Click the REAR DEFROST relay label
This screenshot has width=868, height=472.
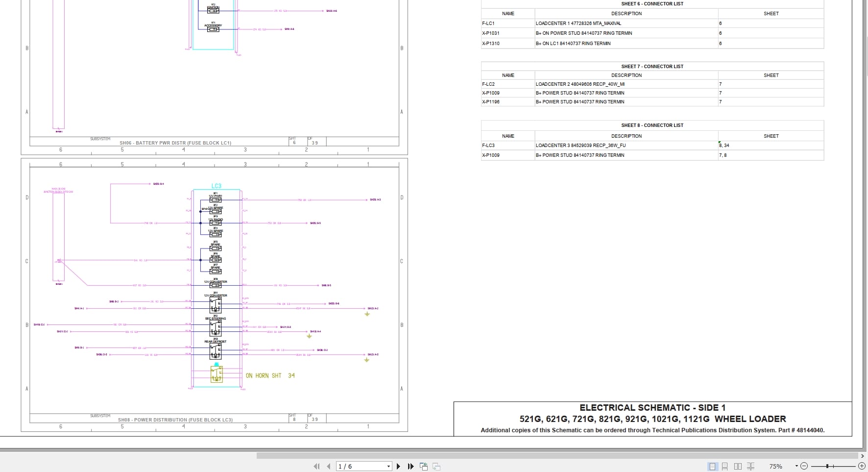(x=216, y=341)
